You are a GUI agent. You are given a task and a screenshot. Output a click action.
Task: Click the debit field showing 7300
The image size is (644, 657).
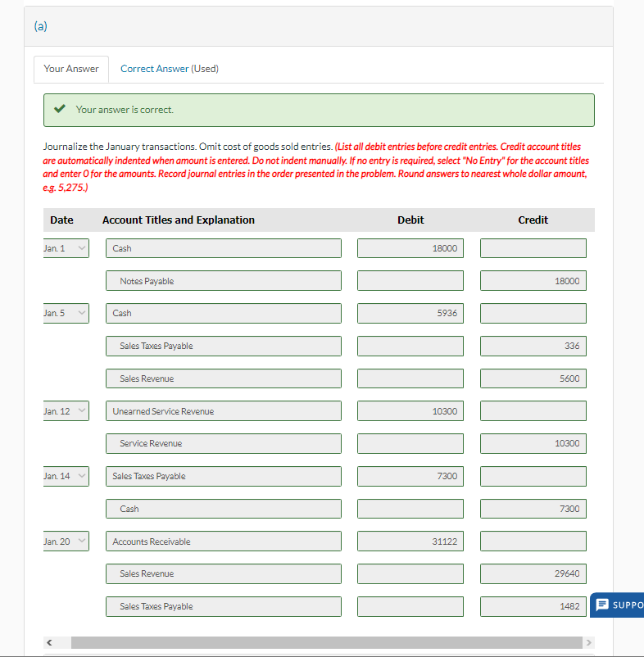pyautogui.click(x=410, y=476)
